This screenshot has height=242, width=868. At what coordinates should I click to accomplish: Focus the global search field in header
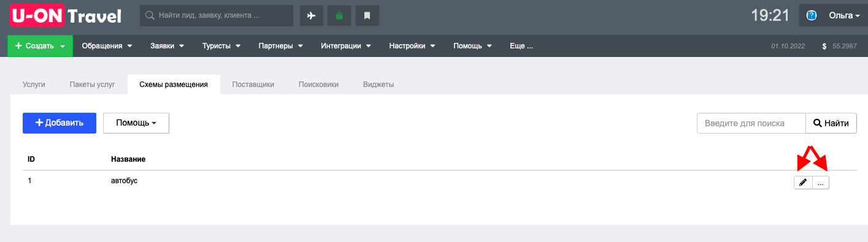(x=217, y=16)
